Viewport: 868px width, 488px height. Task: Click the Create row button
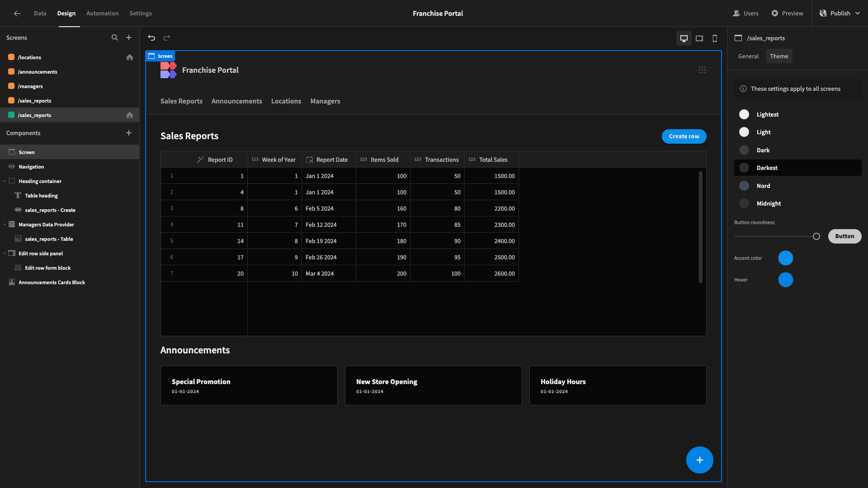(x=684, y=136)
